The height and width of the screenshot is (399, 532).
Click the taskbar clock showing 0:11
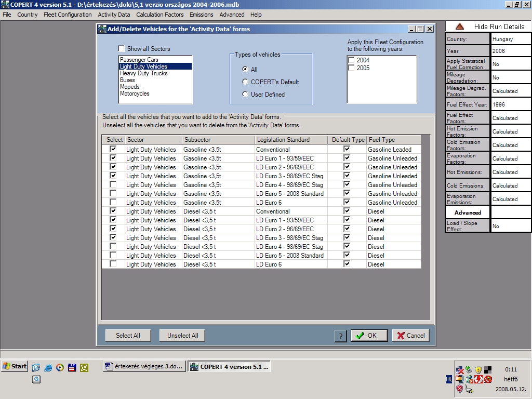(x=511, y=370)
